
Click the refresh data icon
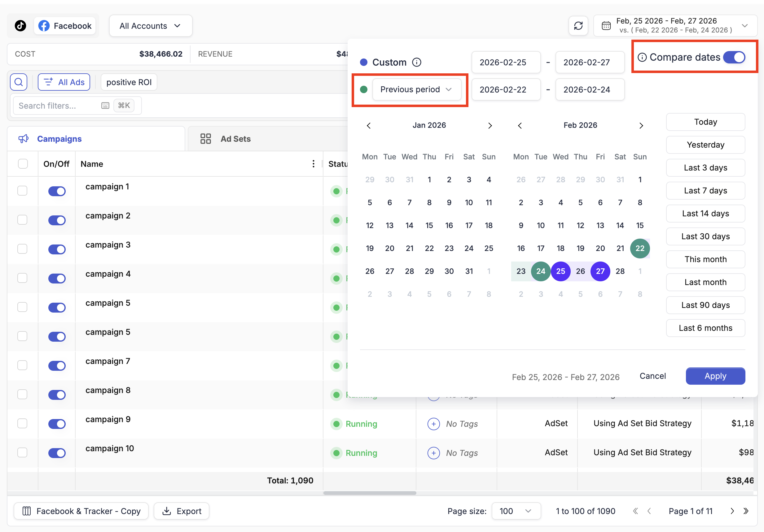tap(578, 26)
